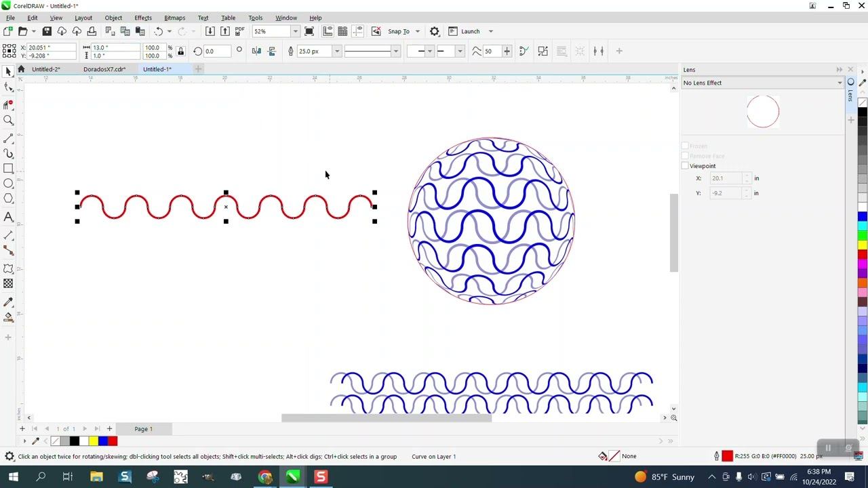Image resolution: width=868 pixels, height=488 pixels.
Task: Tick the Viewpoint checkbox
Action: click(685, 166)
